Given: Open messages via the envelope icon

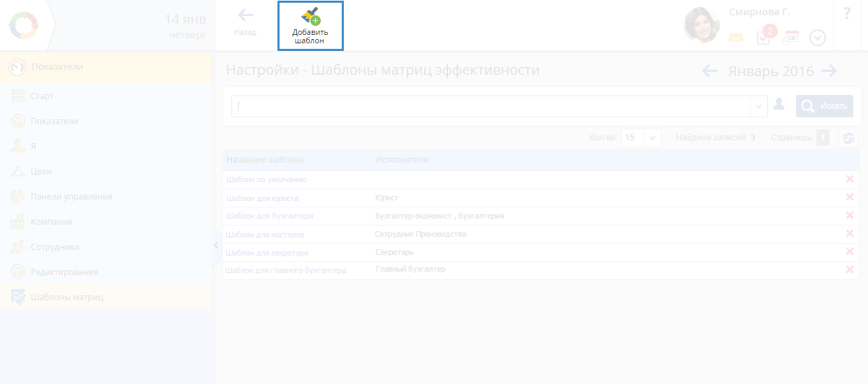Looking at the screenshot, I should point(736,38).
